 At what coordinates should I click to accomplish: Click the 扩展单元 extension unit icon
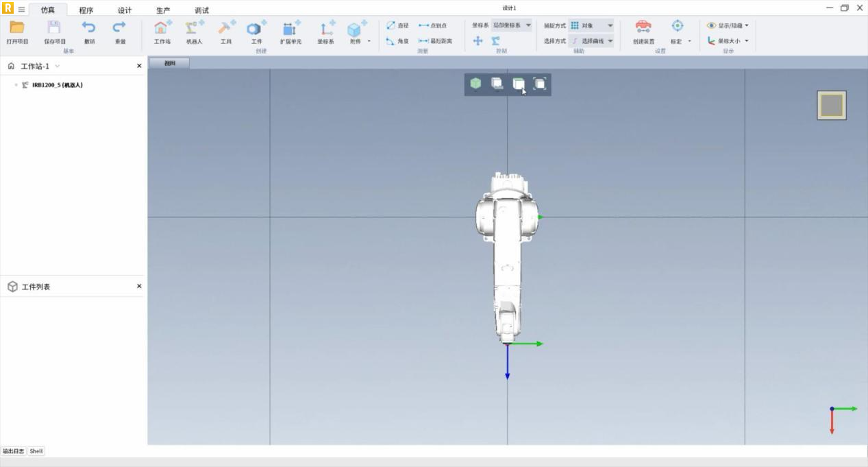(290, 28)
